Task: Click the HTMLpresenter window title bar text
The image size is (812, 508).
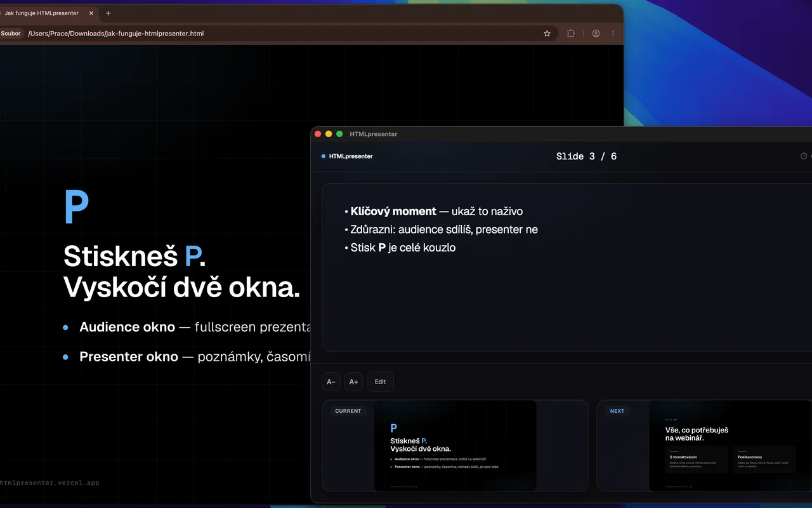Action: (374, 134)
